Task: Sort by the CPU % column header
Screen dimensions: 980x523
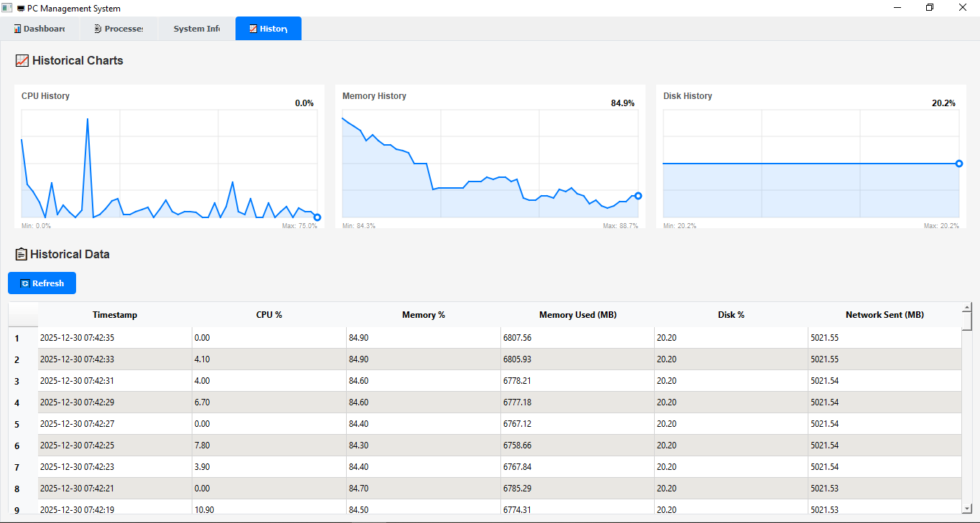Action: [269, 315]
